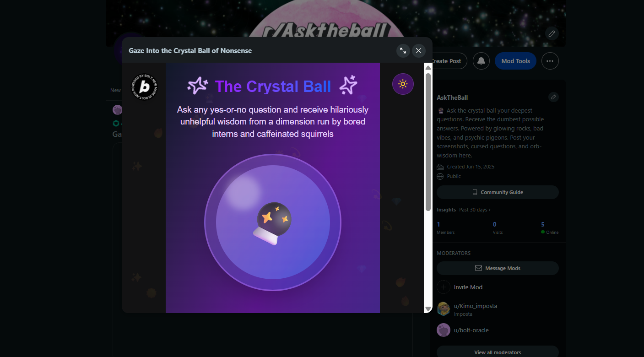Click the modal scrollbar up arrow

pos(428,67)
